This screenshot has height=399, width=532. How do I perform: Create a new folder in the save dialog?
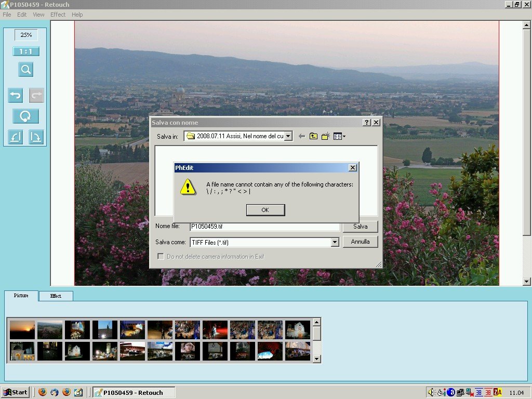tap(325, 137)
